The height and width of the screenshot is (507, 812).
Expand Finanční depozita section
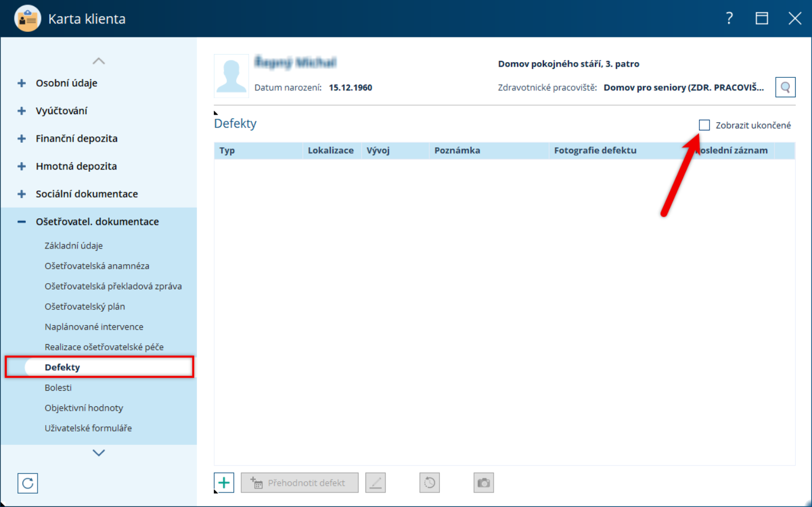click(22, 138)
